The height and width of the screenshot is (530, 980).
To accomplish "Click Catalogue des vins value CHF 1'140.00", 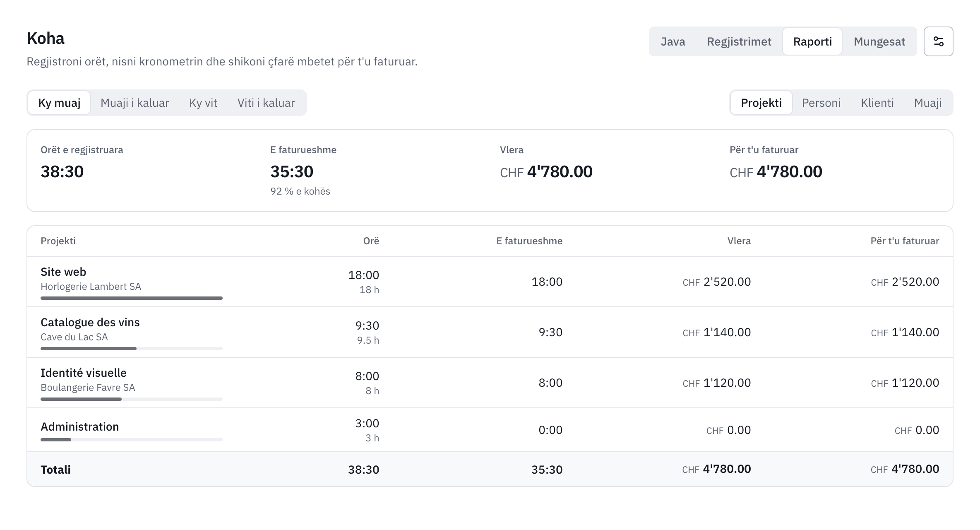I will coord(716,332).
